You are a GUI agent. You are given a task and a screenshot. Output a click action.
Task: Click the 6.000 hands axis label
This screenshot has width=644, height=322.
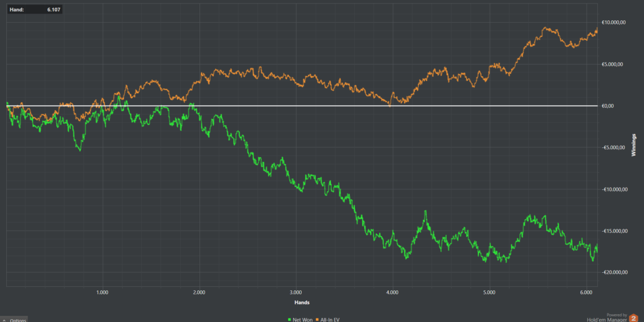point(586,292)
